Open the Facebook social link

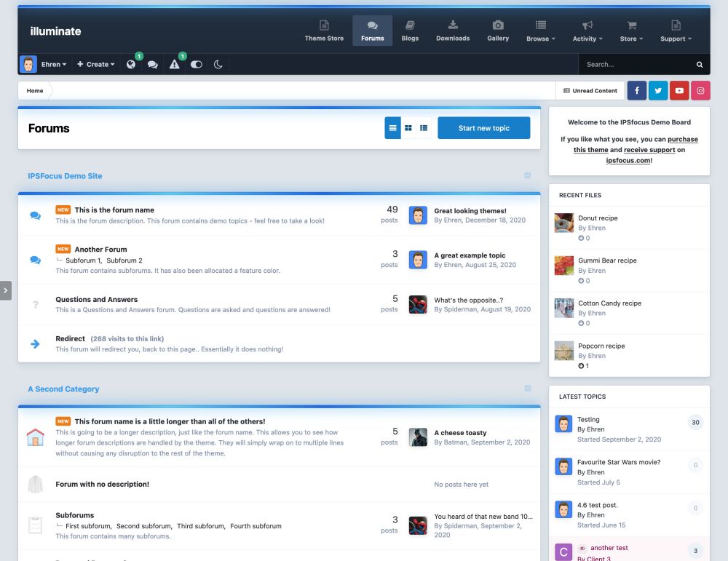click(x=637, y=90)
